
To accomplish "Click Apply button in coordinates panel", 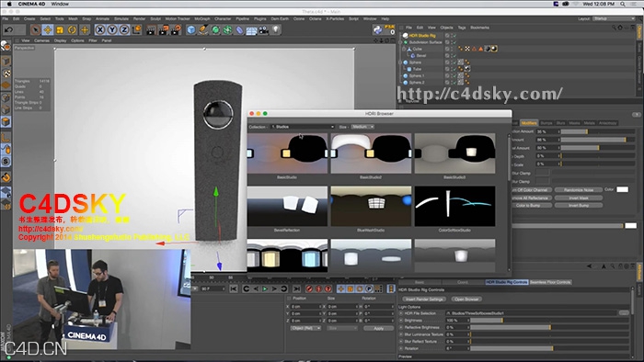I will click(379, 328).
